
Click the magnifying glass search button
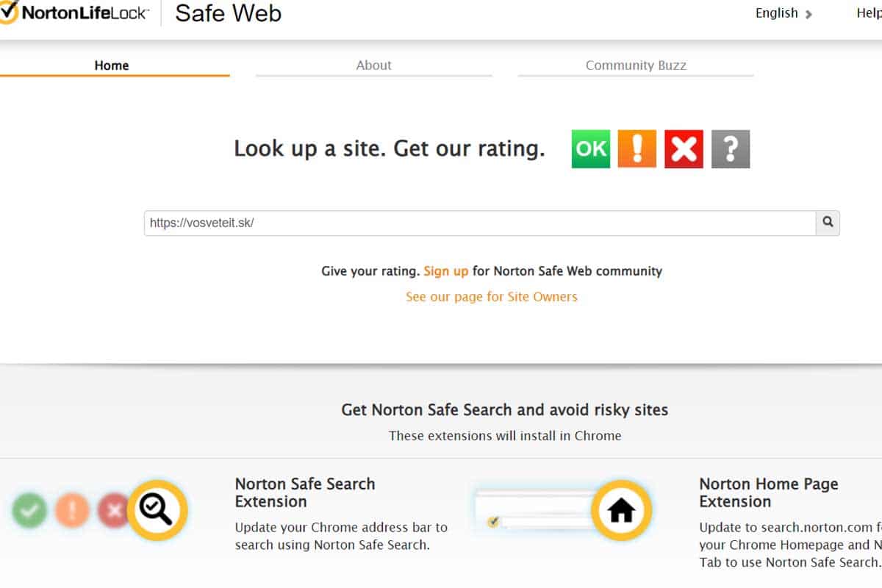click(828, 223)
